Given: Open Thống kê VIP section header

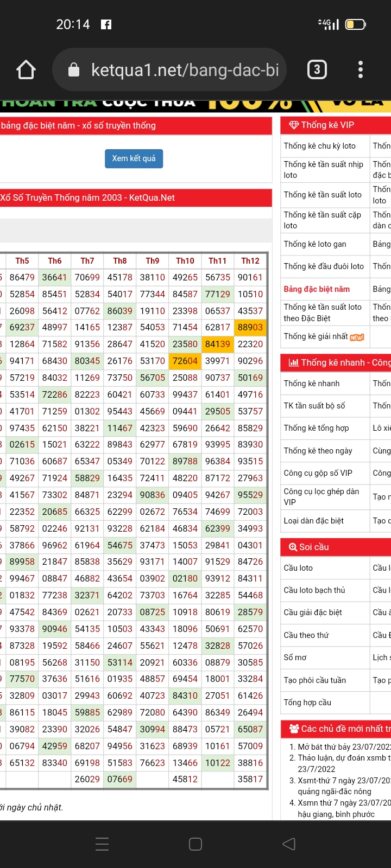Looking at the screenshot, I should point(327,125).
